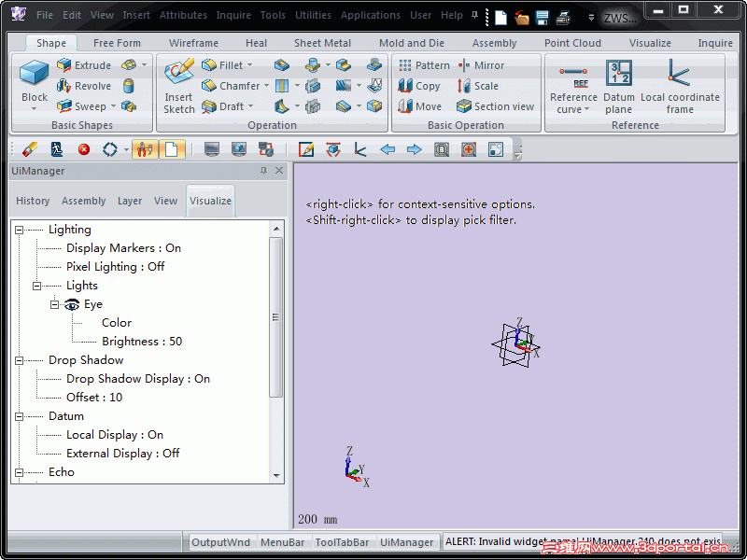Image resolution: width=747 pixels, height=560 pixels.
Task: Select the Color item under Eye
Action: [x=117, y=323]
